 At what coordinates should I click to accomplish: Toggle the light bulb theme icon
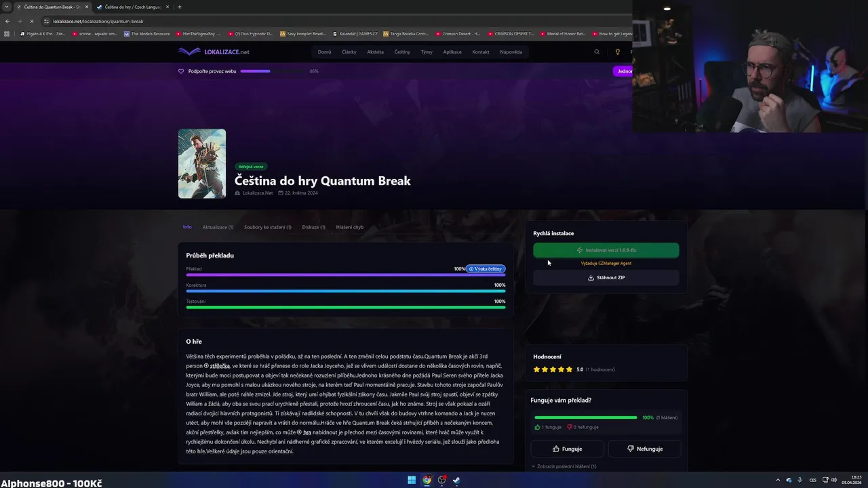click(617, 52)
